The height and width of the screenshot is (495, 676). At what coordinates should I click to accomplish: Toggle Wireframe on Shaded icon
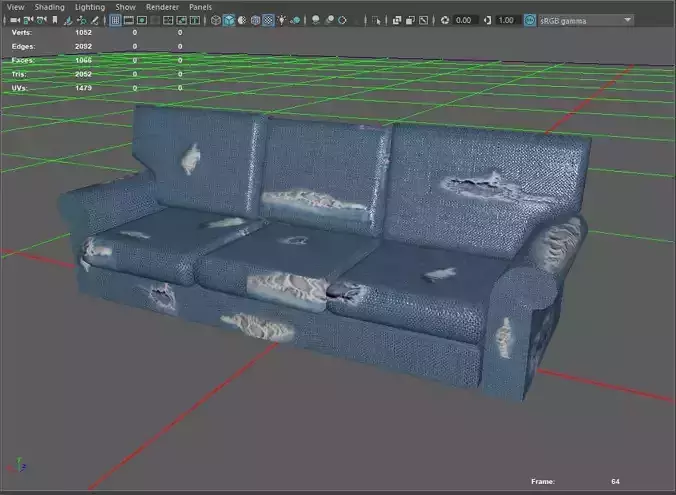tap(255, 20)
